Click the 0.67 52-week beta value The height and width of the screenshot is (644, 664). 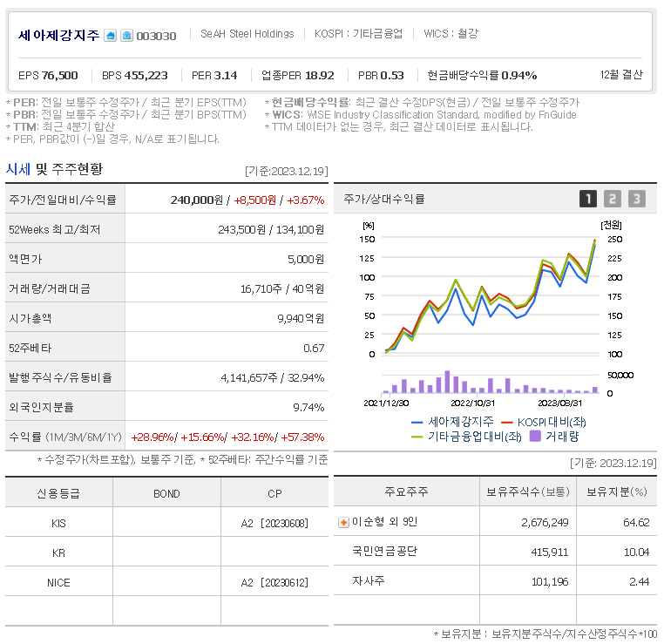coord(314,348)
